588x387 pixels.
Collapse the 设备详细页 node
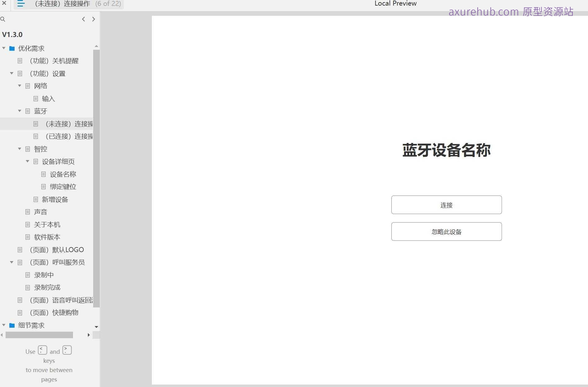coord(27,161)
